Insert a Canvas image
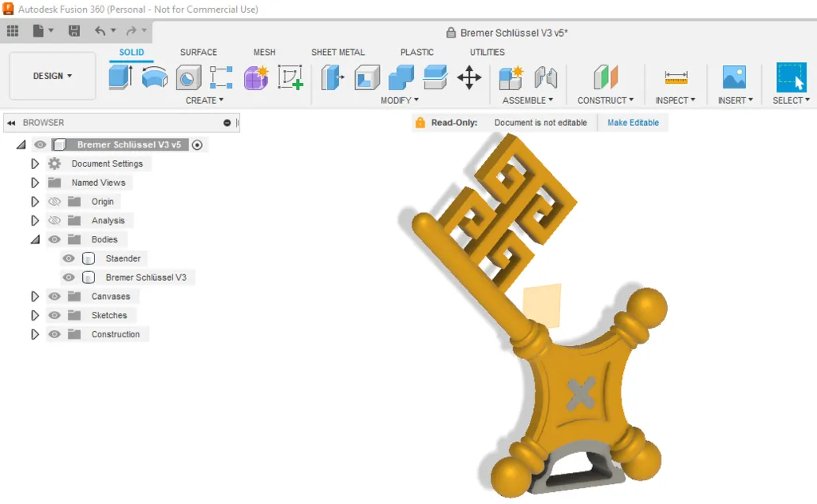The height and width of the screenshot is (504, 817). (735, 77)
